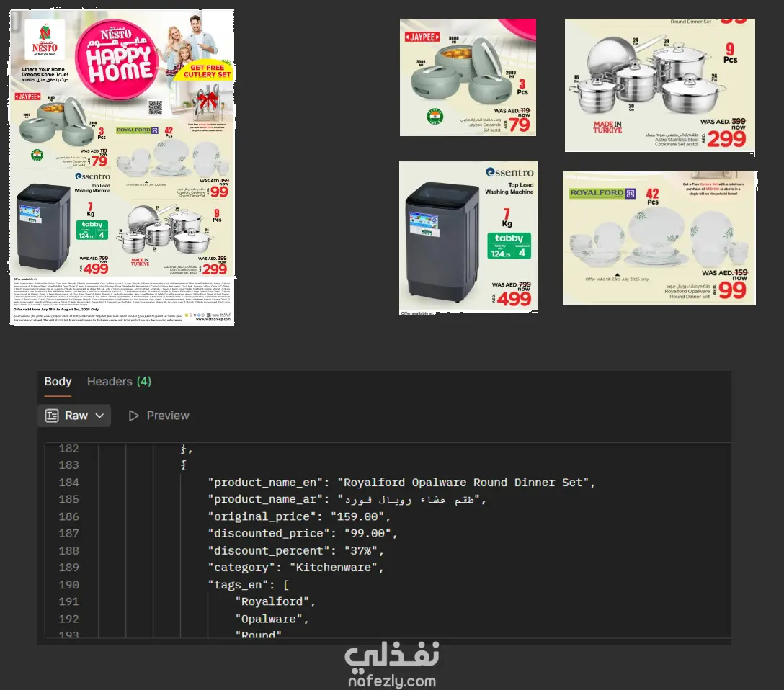Click the Preview play icon

pyautogui.click(x=133, y=416)
